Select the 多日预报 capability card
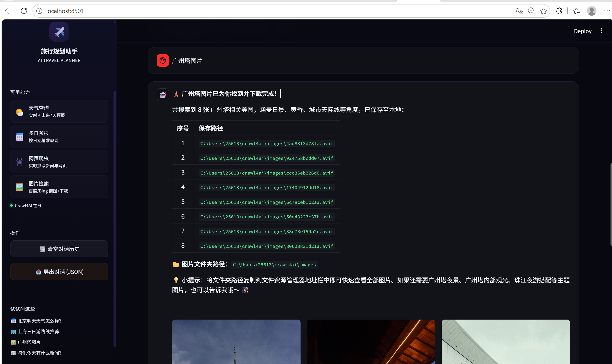Viewport: 612px width, 364px height. click(x=59, y=136)
